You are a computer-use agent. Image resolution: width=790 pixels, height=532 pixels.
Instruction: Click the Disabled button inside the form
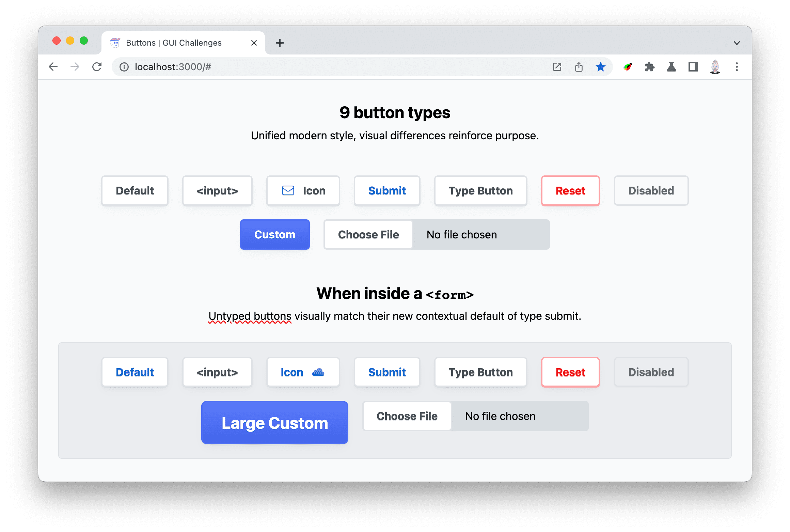click(x=651, y=372)
